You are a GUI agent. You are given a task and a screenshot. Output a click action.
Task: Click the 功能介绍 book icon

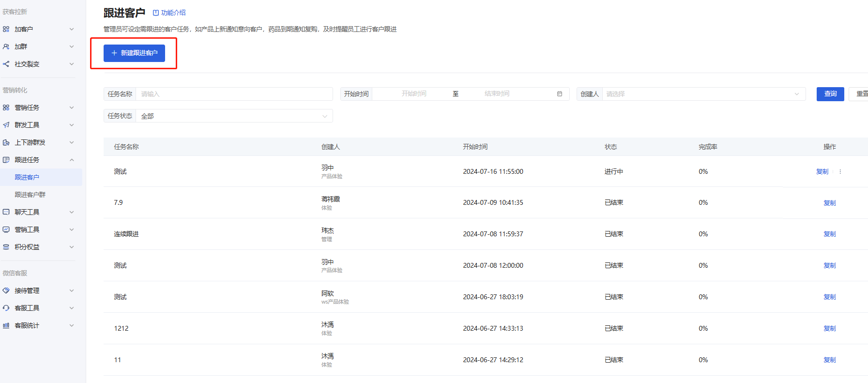[156, 13]
